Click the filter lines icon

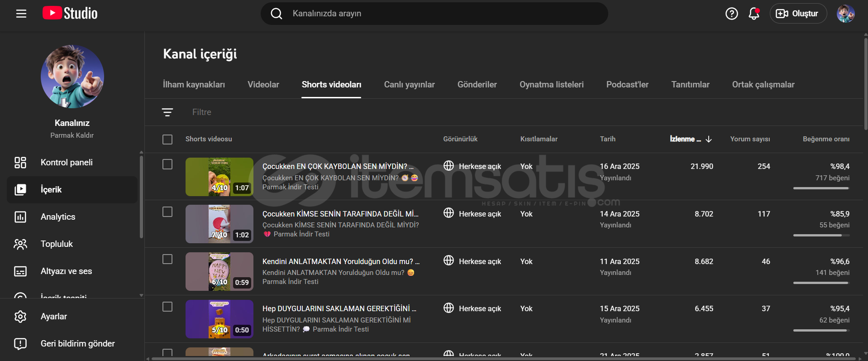[x=167, y=112]
